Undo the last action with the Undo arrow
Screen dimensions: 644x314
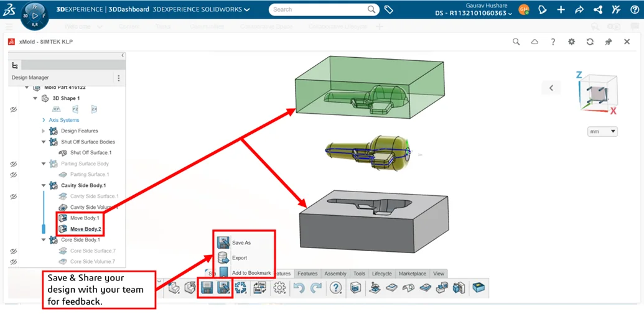299,288
